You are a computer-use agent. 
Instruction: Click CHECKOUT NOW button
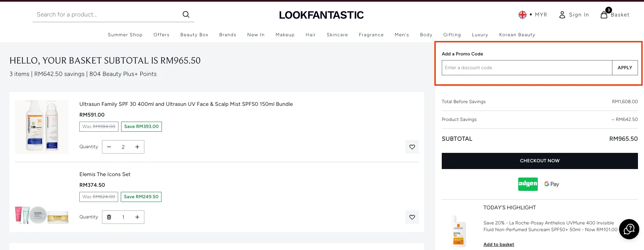540,161
